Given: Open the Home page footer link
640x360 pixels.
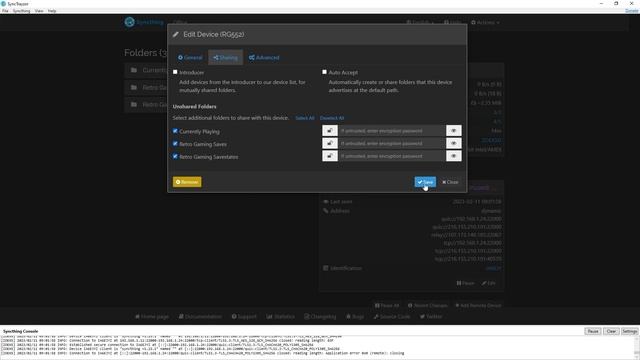Looking at the screenshot, I should 152,316.
